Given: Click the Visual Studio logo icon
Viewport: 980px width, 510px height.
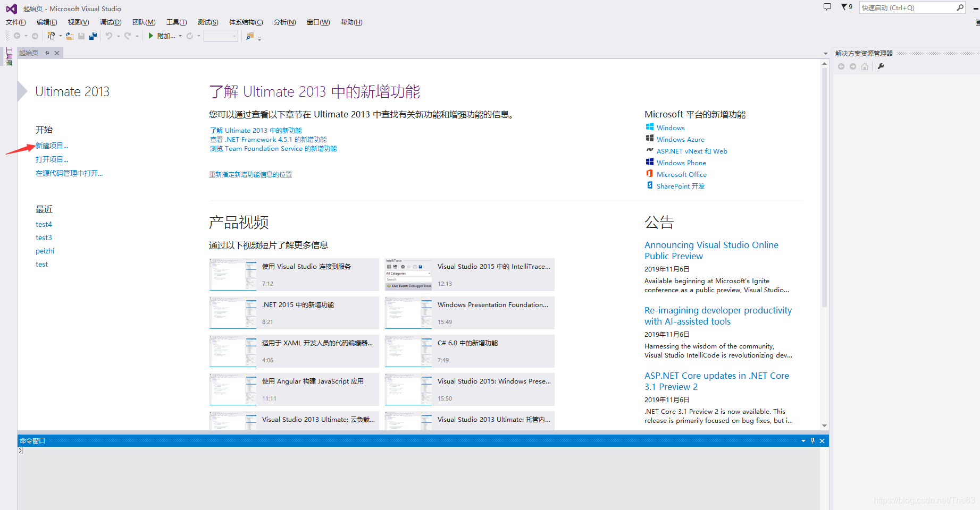Looking at the screenshot, I should click(x=11, y=8).
